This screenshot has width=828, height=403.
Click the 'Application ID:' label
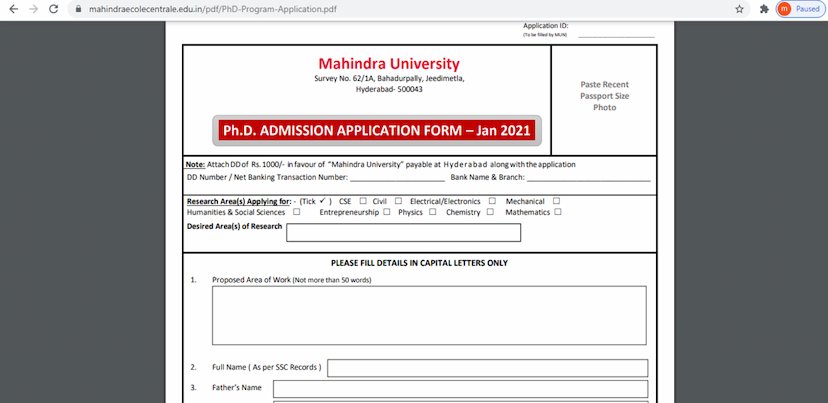545,25
